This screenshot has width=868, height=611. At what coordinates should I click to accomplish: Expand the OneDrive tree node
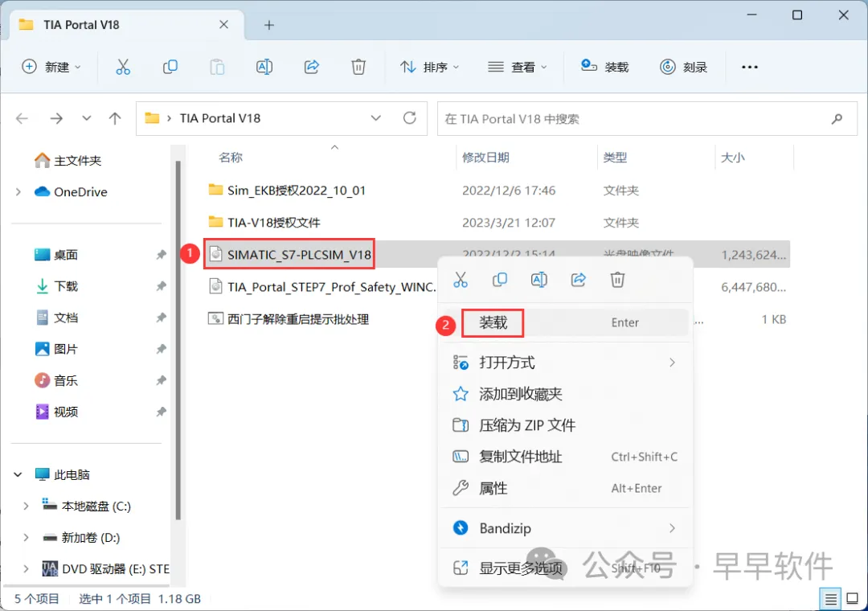(x=18, y=191)
